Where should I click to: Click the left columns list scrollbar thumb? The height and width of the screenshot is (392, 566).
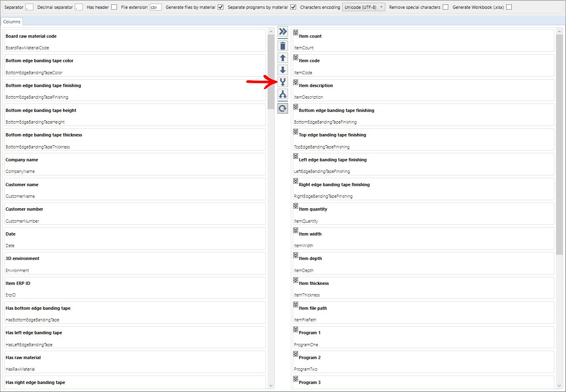271,72
